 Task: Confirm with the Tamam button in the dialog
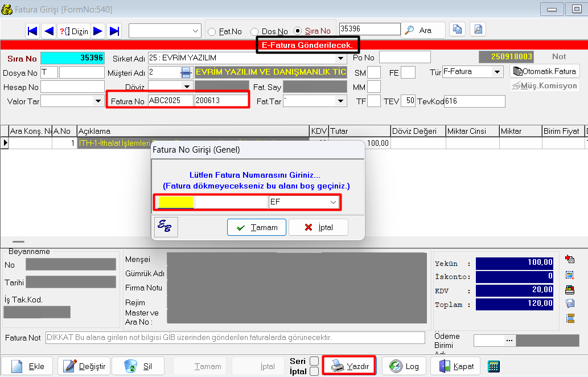pyautogui.click(x=257, y=227)
